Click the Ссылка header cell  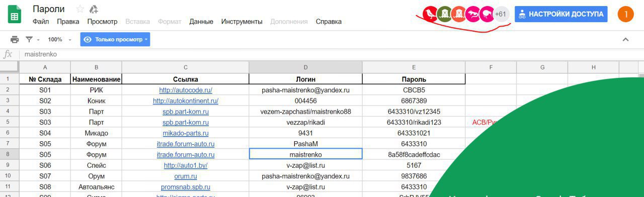pos(186,79)
